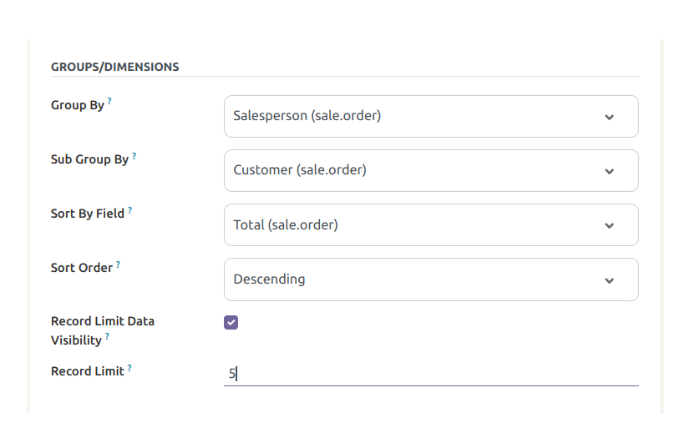Click inside the Record Limit input field

430,374
